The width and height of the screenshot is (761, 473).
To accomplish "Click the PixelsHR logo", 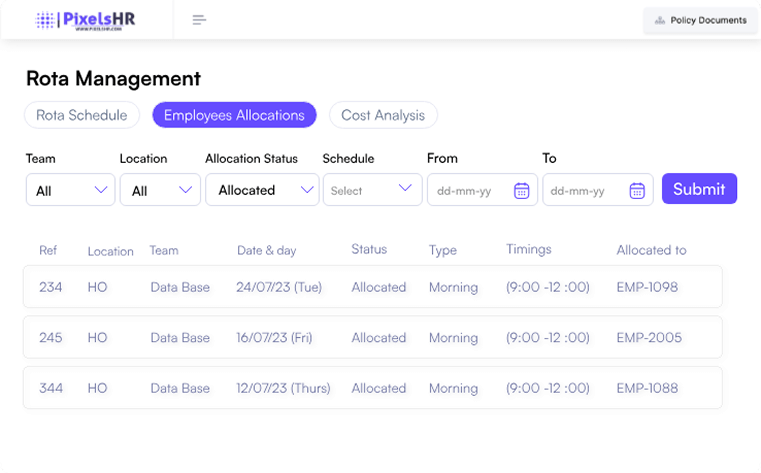I will tap(86, 20).
